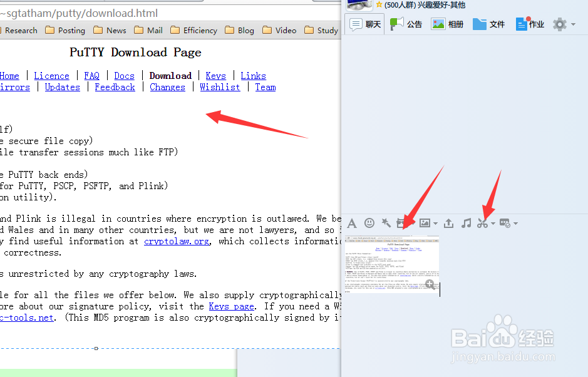Open the 相册 album tab

click(447, 24)
